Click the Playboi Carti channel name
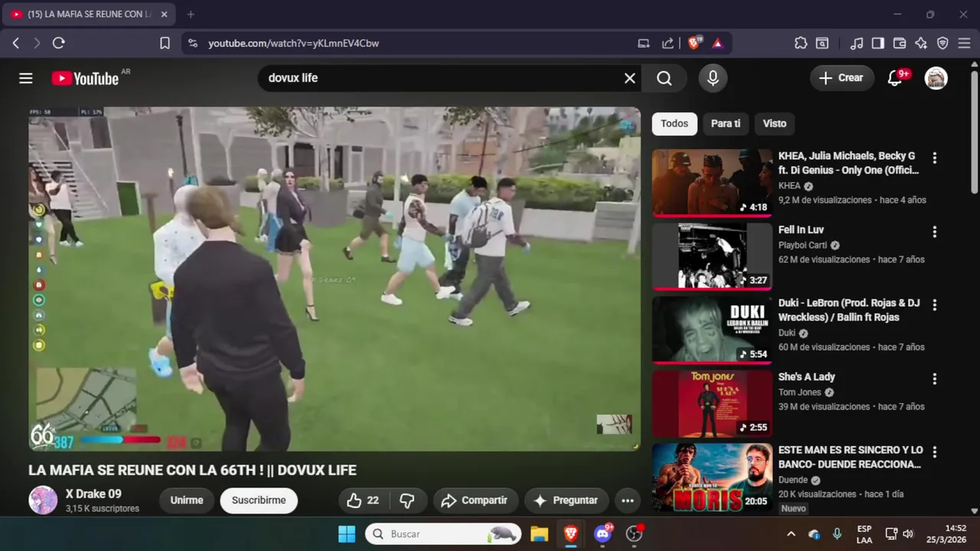 [x=802, y=246]
